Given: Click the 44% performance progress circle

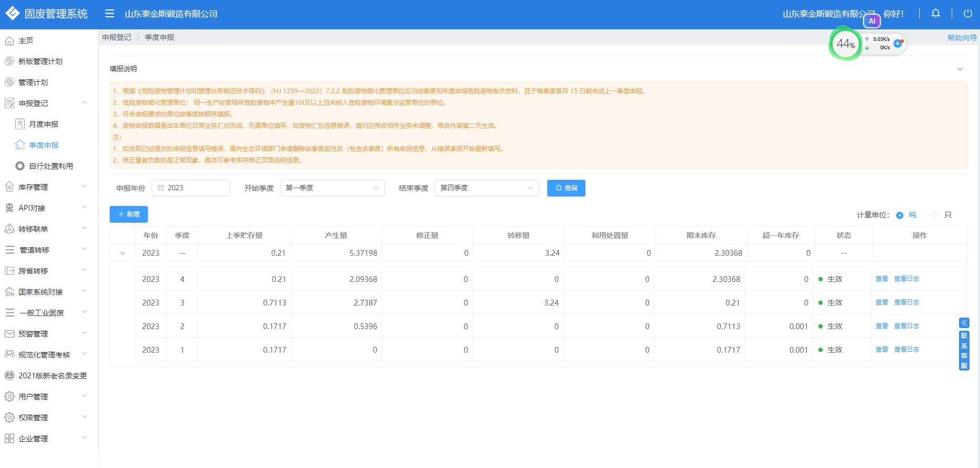Looking at the screenshot, I should (845, 44).
